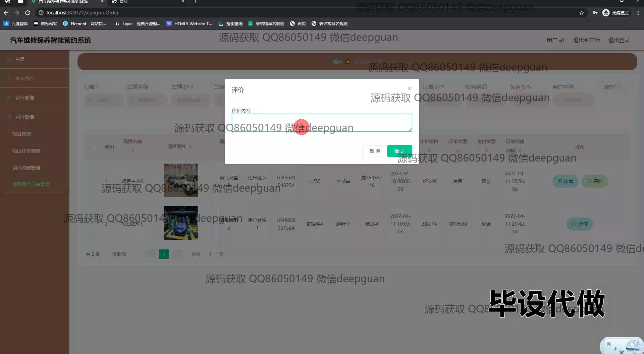Image resolution: width=644 pixels, height=354 pixels.
Task: Open 公告管理 in the sidebar
Action: [24, 98]
